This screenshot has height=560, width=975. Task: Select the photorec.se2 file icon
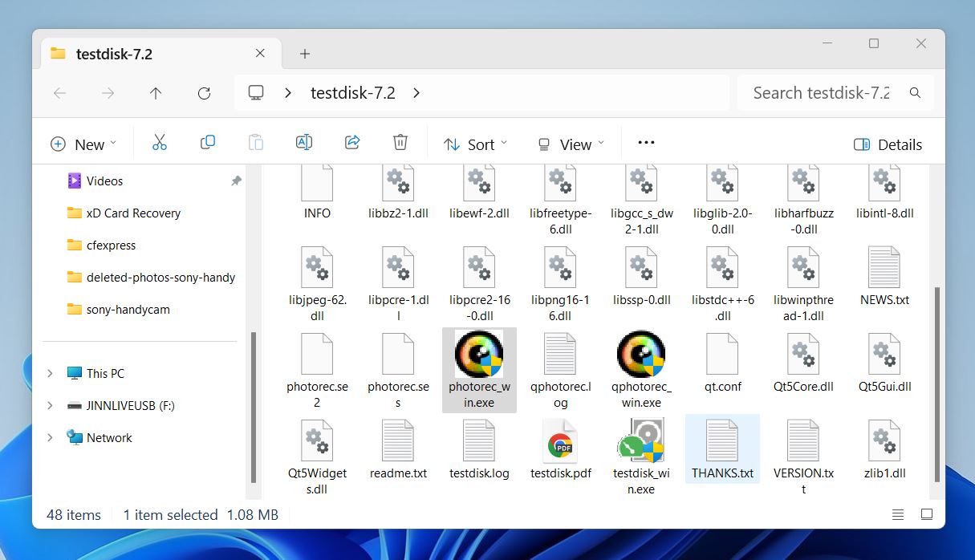click(317, 354)
